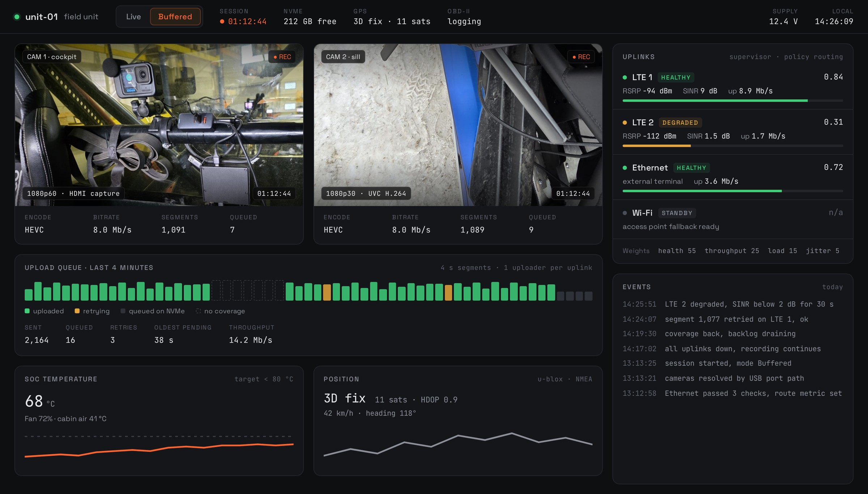The width and height of the screenshot is (868, 494).
Task: Click the Wi-Fi STANDBY badge
Action: click(677, 213)
